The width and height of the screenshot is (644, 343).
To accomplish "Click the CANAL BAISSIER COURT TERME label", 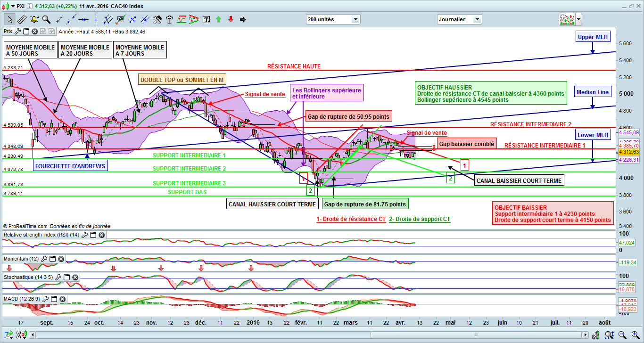I will [x=519, y=180].
